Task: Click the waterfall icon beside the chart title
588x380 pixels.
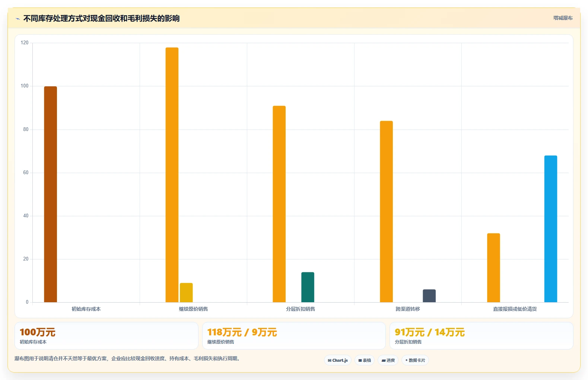Action: (x=18, y=19)
